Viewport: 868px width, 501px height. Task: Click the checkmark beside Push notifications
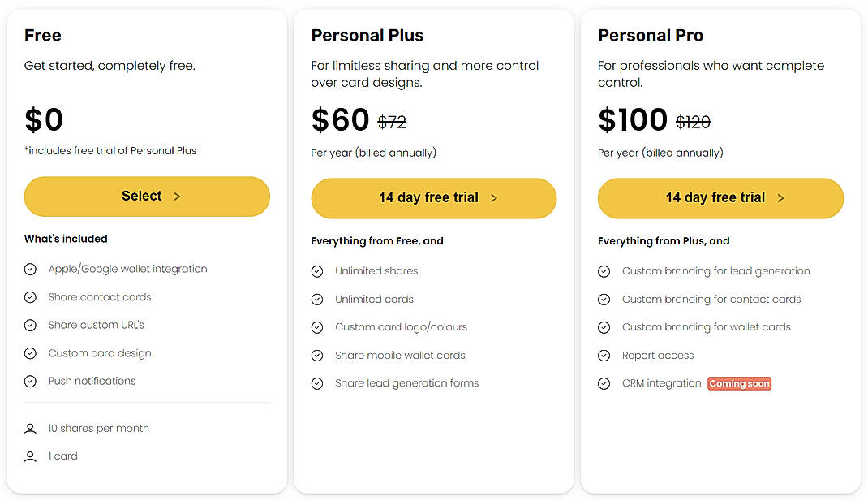click(x=30, y=381)
